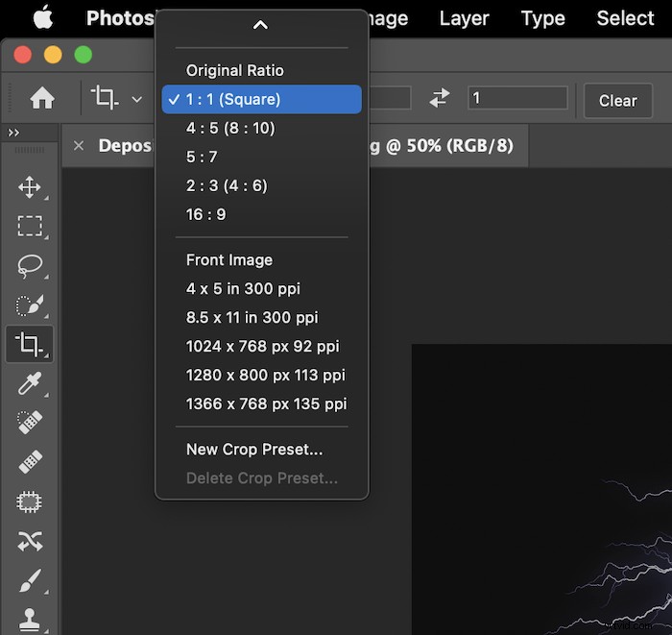Viewport: 672px width, 635px height.
Task: Choose Original Ratio from crop menu
Action: [x=261, y=70]
